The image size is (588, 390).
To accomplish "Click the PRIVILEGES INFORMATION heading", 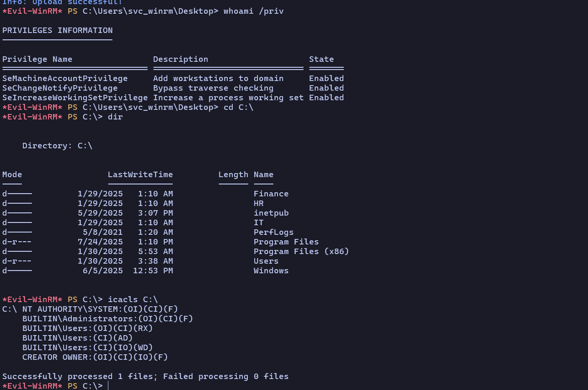I will click(x=57, y=31).
